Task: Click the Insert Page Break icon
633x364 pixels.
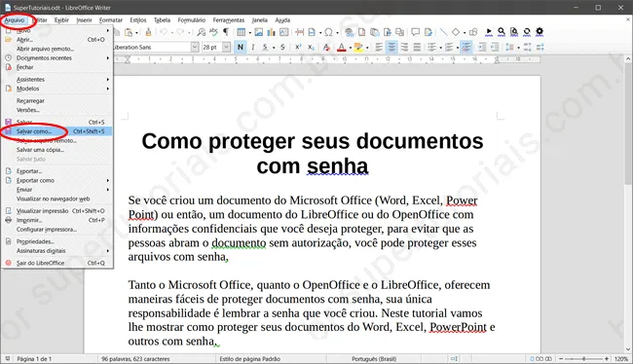Action: tap(299, 32)
